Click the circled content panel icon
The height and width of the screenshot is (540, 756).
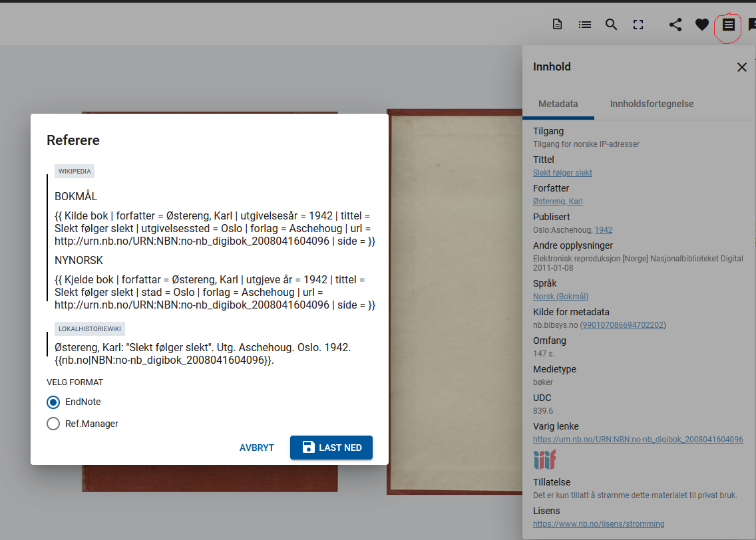(x=729, y=25)
